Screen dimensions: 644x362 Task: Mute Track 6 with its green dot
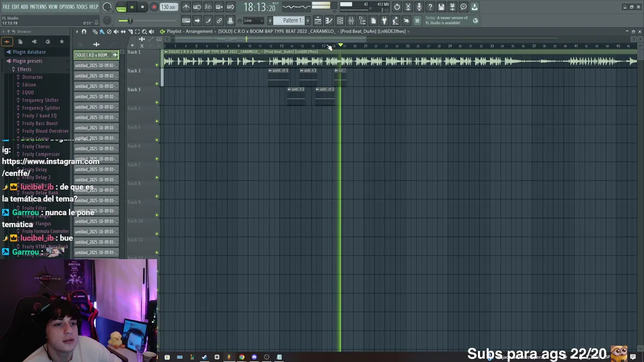pyautogui.click(x=157, y=159)
